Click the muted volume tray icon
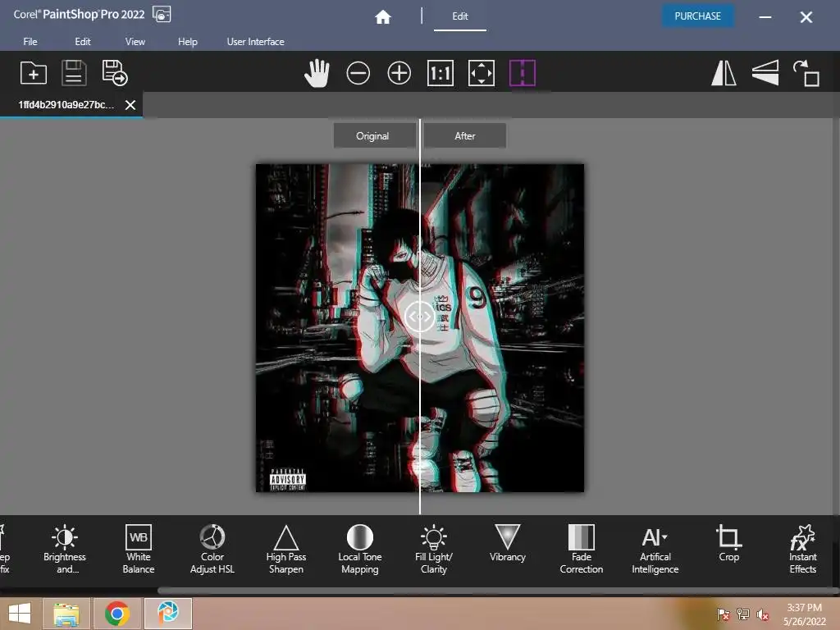The width and height of the screenshot is (840, 630). [763, 614]
